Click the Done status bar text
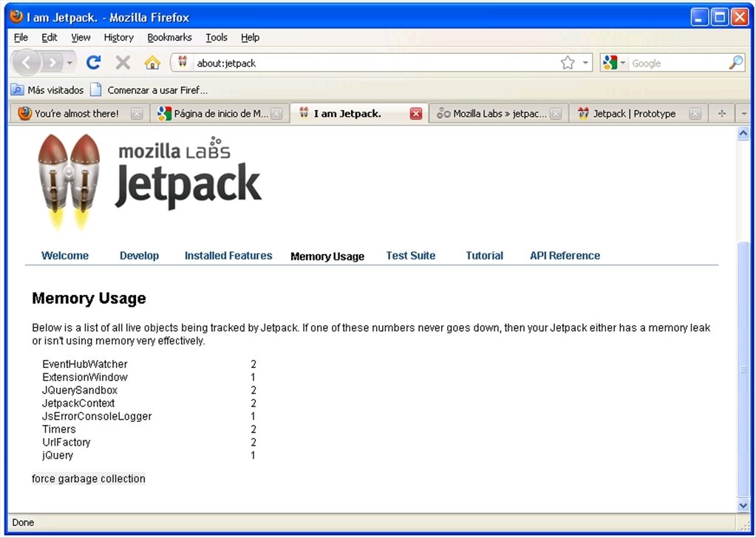Image resolution: width=756 pixels, height=538 pixels. (x=23, y=522)
